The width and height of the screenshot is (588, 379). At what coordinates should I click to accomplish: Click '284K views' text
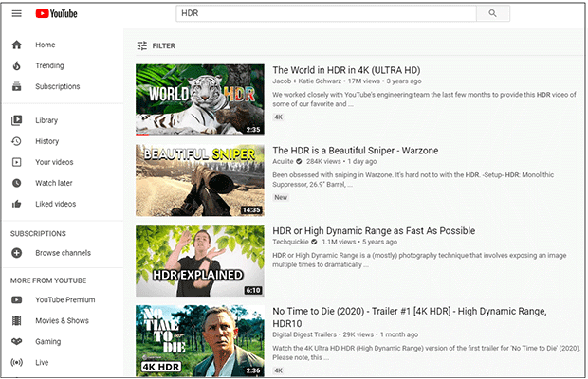[323, 161]
